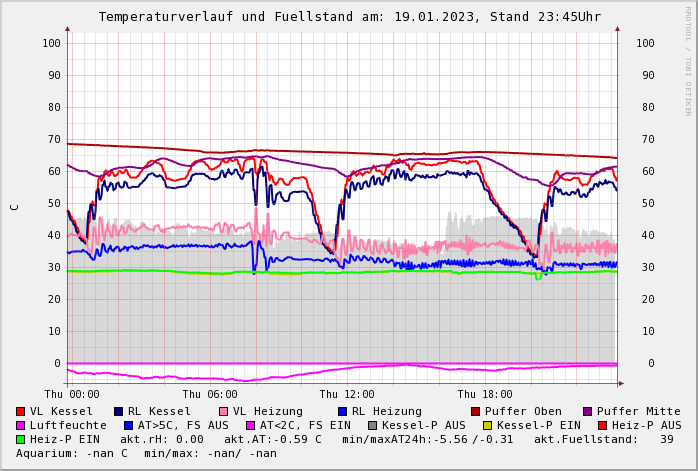This screenshot has height=471, width=698.
Task: Select the magenta Luftfeuchte legend swatch
Action: [x=21, y=426]
